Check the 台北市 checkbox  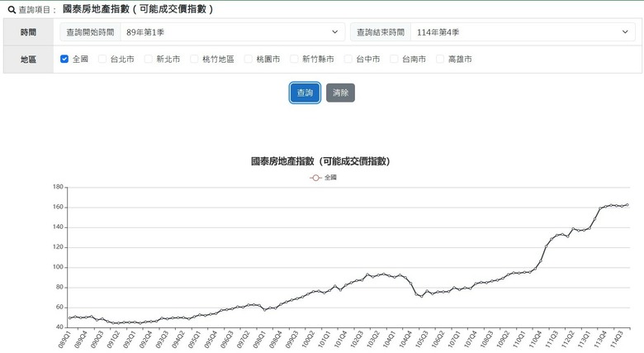point(102,59)
